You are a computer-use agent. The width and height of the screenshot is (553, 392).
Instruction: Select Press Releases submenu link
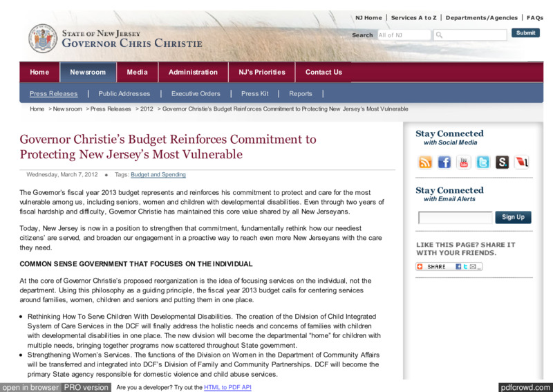(54, 93)
